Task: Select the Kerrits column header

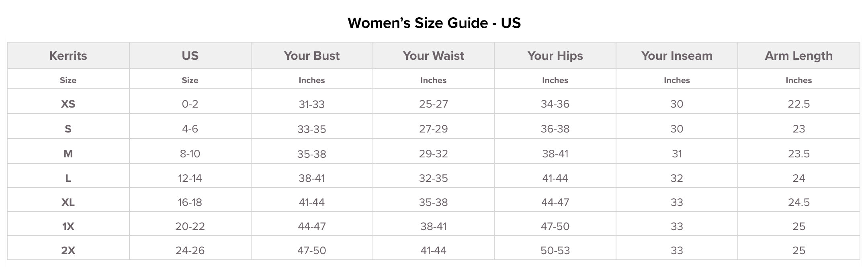Action: tap(68, 56)
